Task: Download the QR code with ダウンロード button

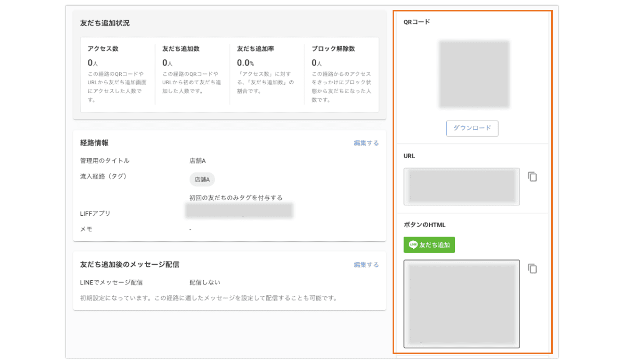Action: [472, 128]
